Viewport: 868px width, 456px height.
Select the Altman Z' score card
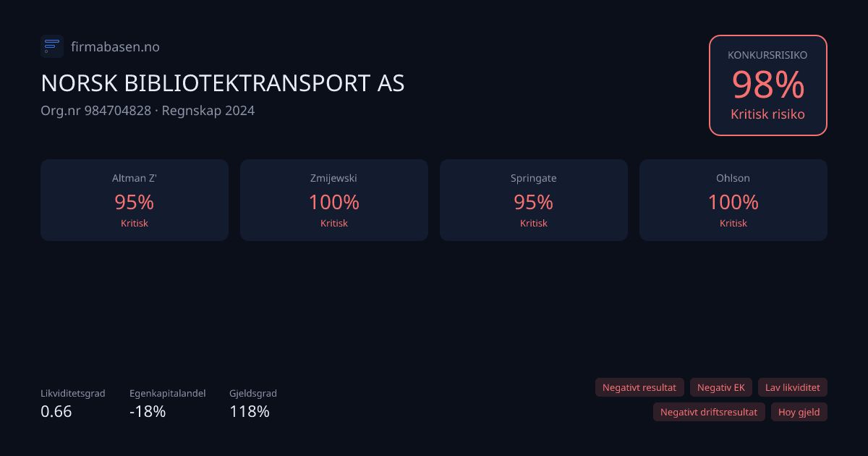point(134,200)
